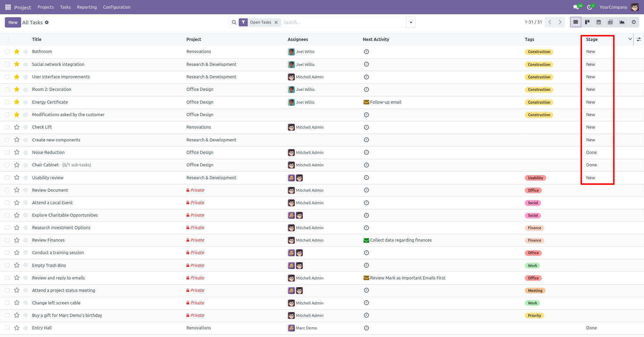
Task: Click the Project app title
Action: (23, 7)
